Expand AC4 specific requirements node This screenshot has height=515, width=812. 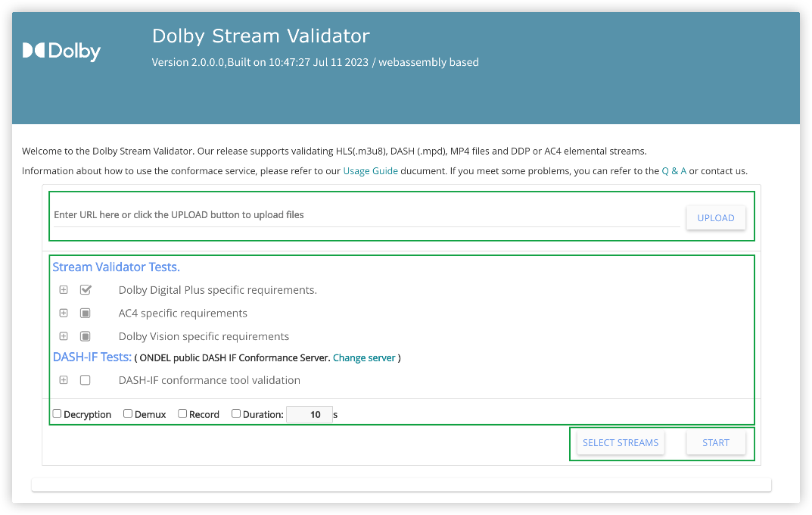pos(64,313)
